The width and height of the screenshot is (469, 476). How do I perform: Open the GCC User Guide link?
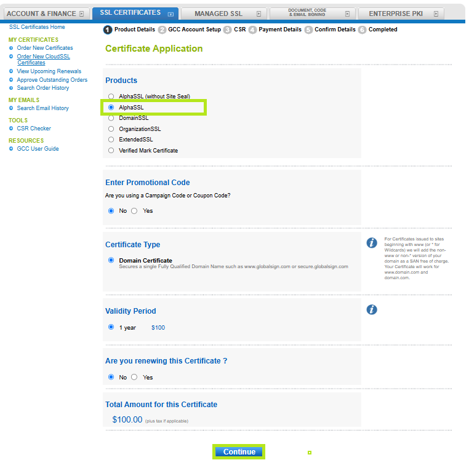(38, 149)
